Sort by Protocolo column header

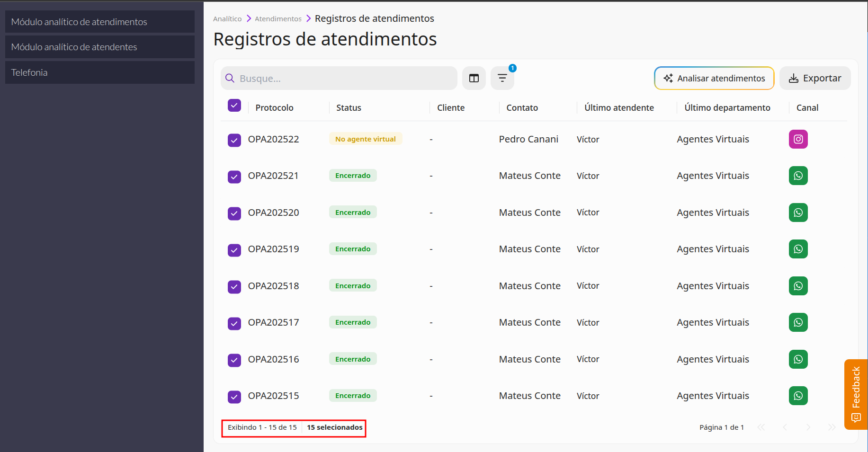[274, 108]
